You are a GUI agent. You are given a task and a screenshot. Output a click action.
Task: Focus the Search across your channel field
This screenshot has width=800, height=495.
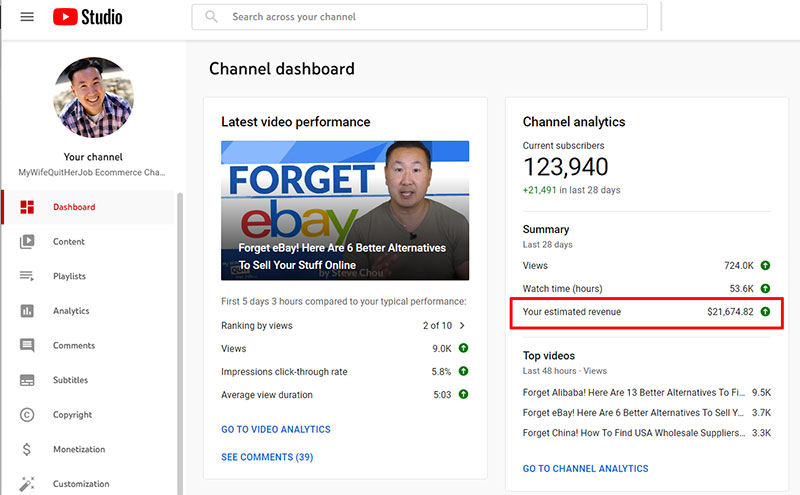pos(420,17)
